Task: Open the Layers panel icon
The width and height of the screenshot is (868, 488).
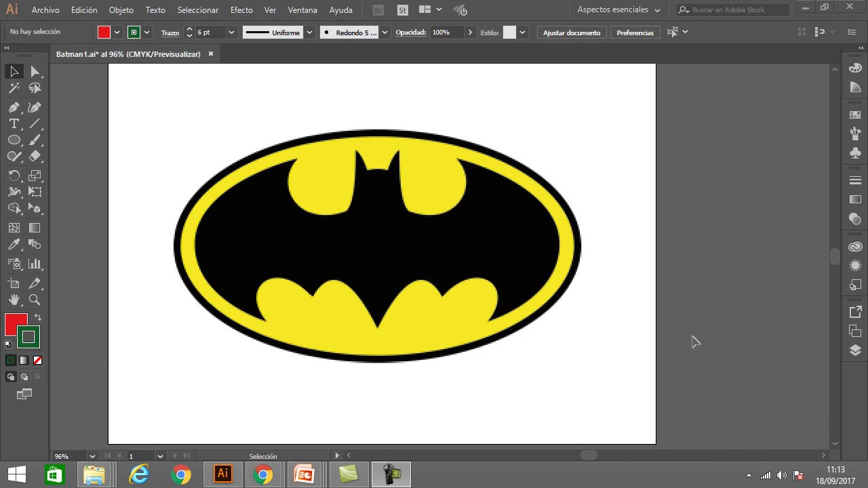Action: click(x=855, y=350)
